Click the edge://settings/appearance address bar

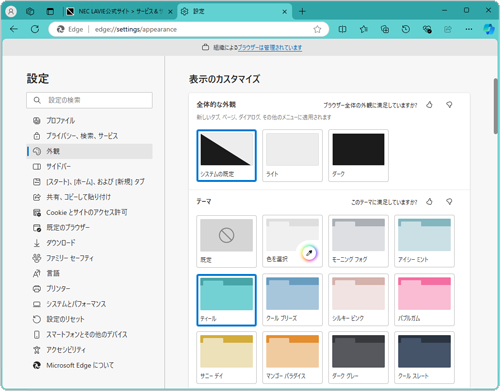[189, 29]
